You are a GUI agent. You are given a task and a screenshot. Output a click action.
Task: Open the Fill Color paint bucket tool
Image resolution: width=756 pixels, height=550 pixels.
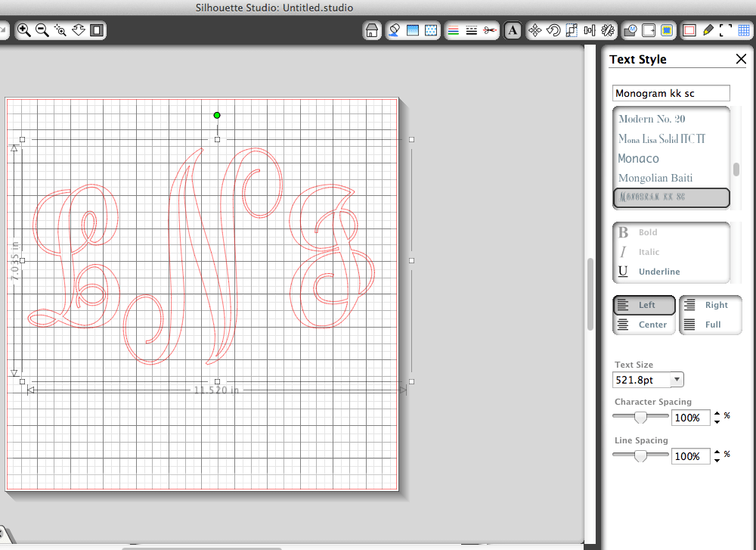coord(395,31)
